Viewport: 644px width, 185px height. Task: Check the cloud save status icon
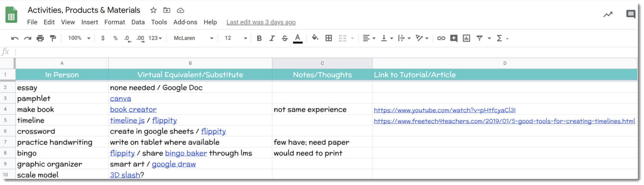pos(180,10)
